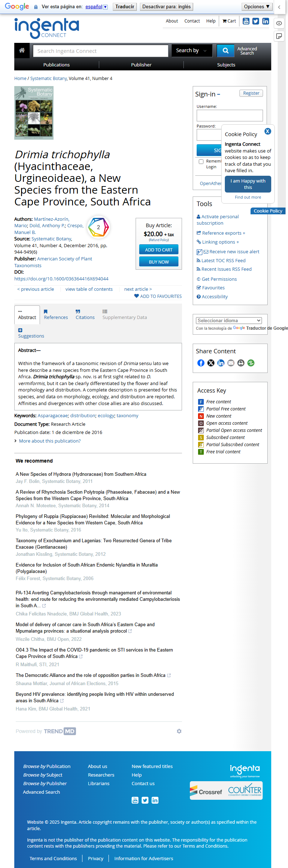288x868 pixels.
Task: Open Advanced Search in the header
Action: coord(247,51)
